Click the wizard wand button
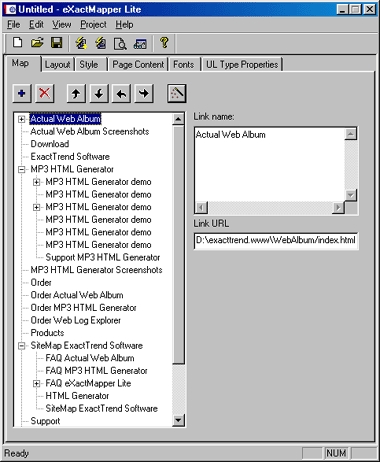Screen dimensions: 380x462 [x=176, y=93]
